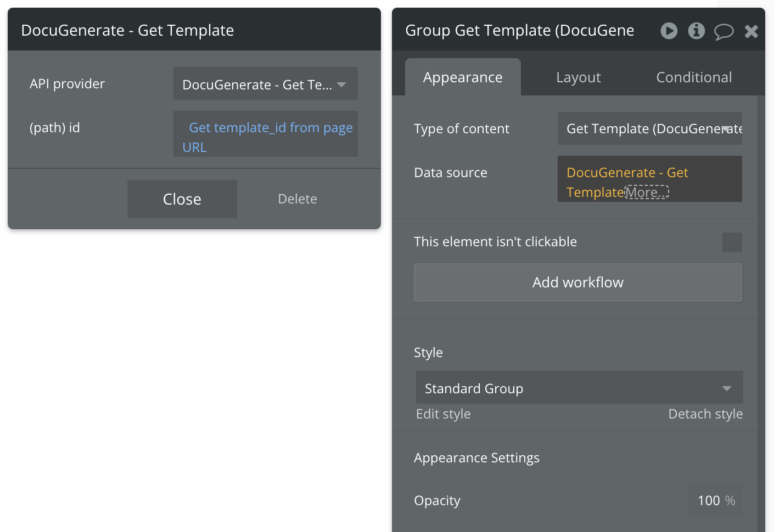Viewport: 774px width, 532px height.
Task: Click the "(path) id" label
Action: click(x=55, y=128)
